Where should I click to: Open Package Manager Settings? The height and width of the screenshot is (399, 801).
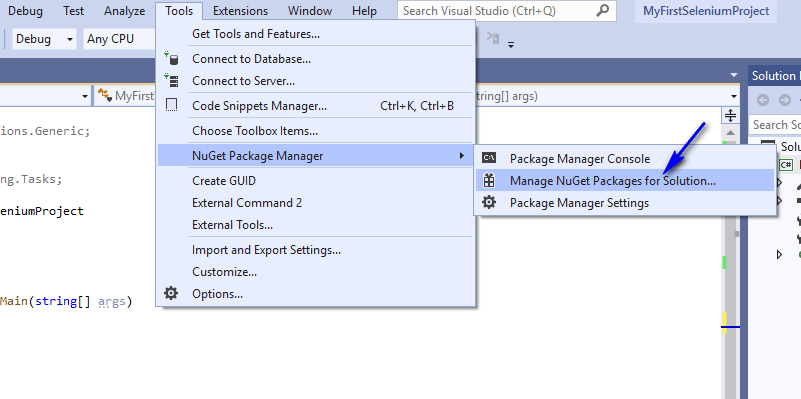click(x=625, y=202)
